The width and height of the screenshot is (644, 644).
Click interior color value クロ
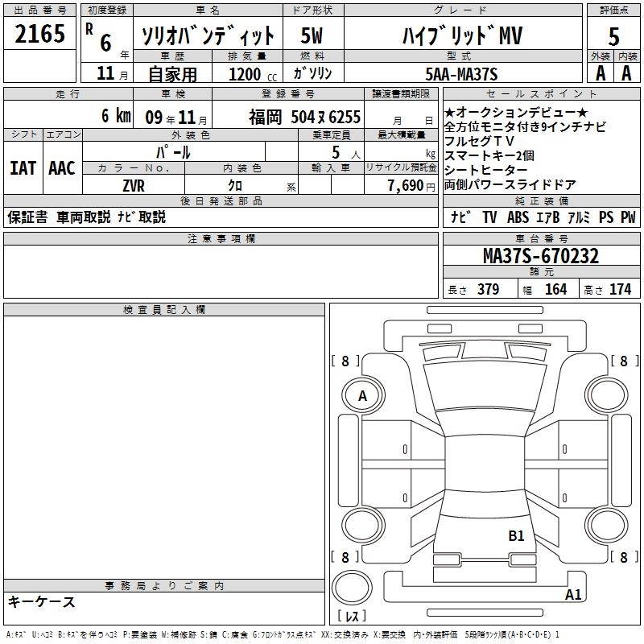click(x=235, y=186)
